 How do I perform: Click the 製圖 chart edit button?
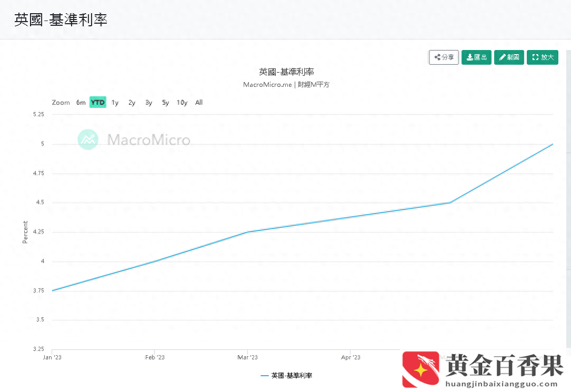(509, 57)
